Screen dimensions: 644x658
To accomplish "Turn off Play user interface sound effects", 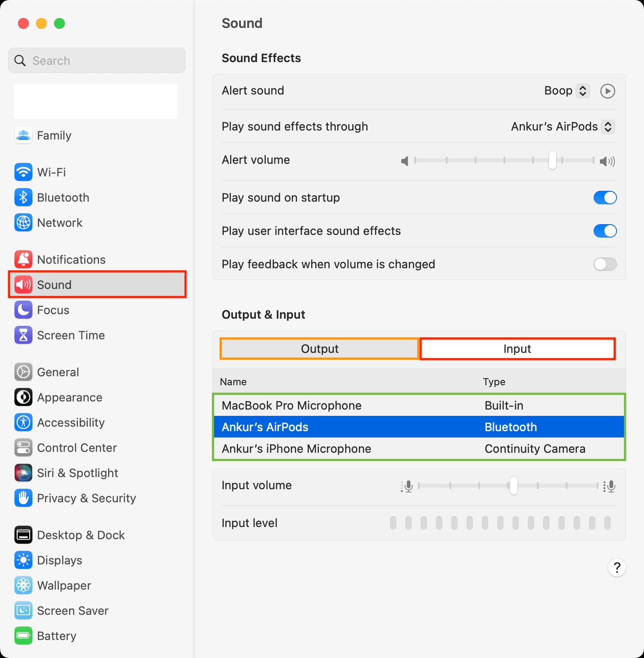I will coord(605,231).
